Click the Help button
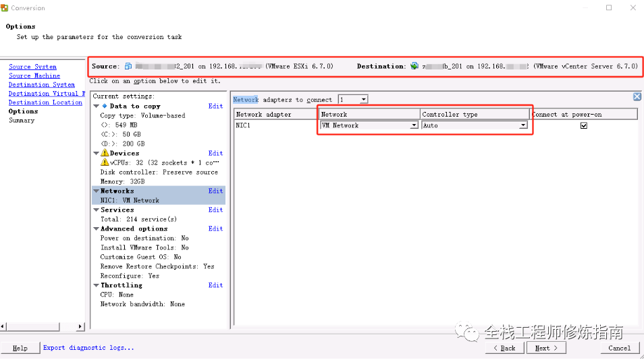 coord(20,348)
